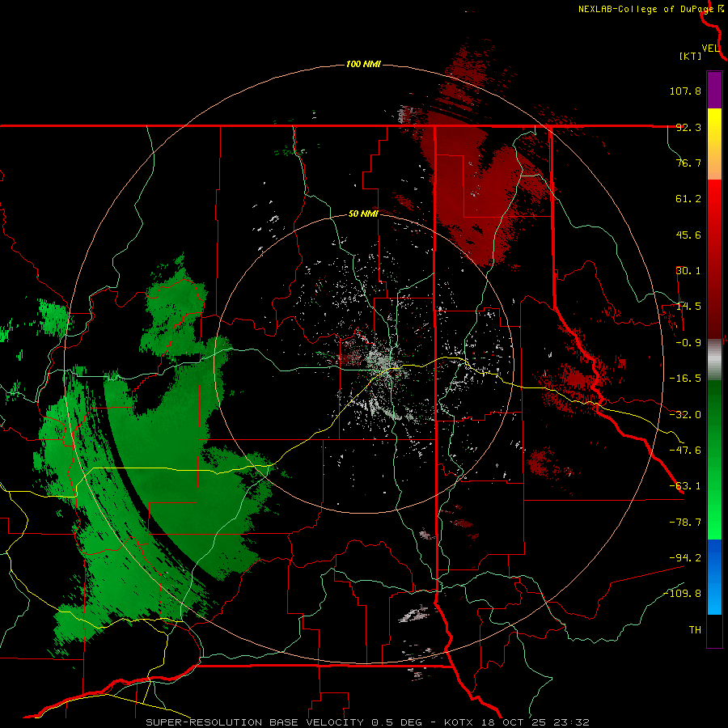Click the -16.5 scale value
The image size is (728, 728).
(x=685, y=379)
